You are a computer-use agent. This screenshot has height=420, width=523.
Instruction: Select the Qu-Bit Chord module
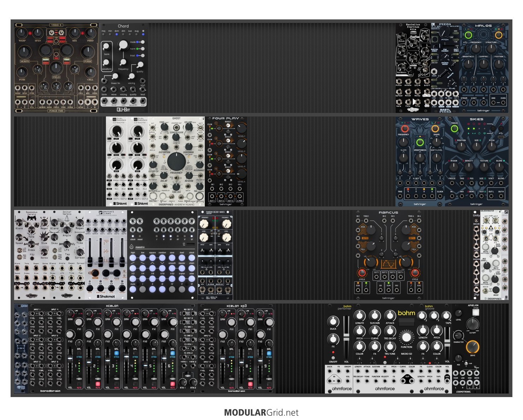coord(123,68)
